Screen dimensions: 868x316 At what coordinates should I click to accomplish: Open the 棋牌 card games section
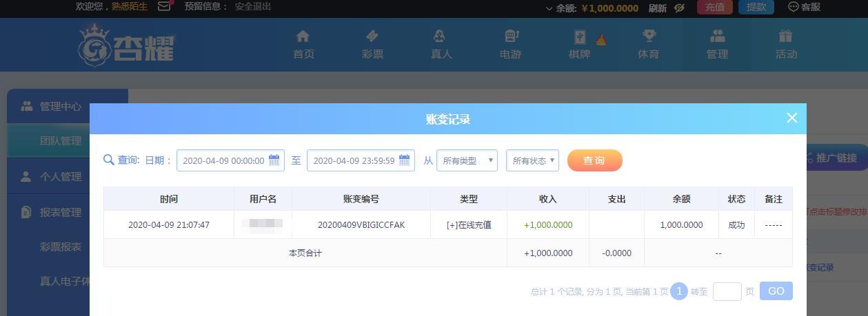579,44
